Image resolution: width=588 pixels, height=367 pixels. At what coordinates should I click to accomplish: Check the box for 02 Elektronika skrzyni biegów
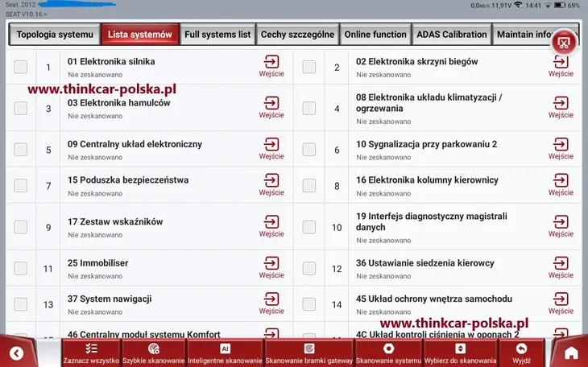click(309, 67)
